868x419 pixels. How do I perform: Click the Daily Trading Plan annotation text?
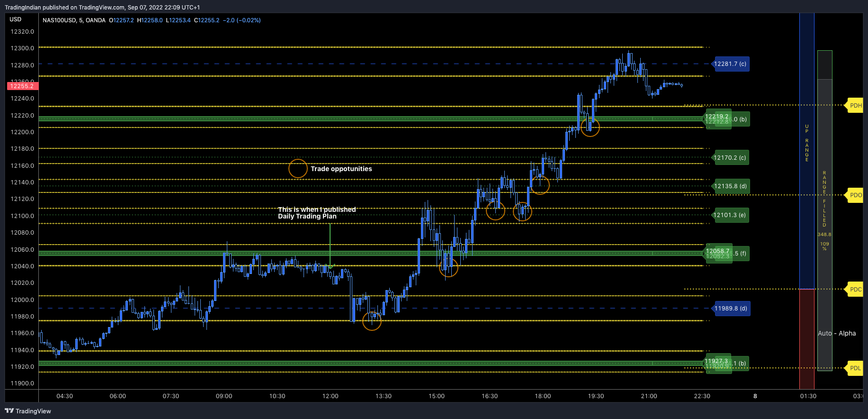[307, 216]
